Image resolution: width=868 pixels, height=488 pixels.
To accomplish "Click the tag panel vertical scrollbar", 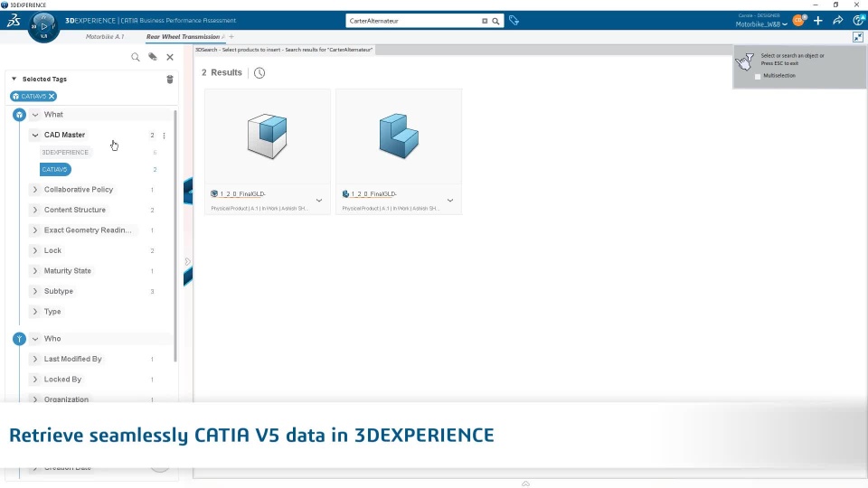I will point(175,235).
